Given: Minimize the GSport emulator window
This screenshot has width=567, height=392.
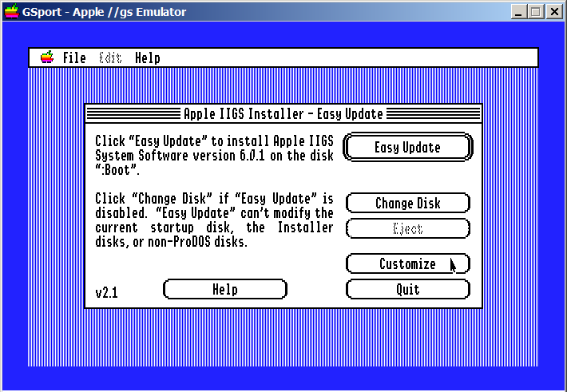Looking at the screenshot, I should 518,12.
